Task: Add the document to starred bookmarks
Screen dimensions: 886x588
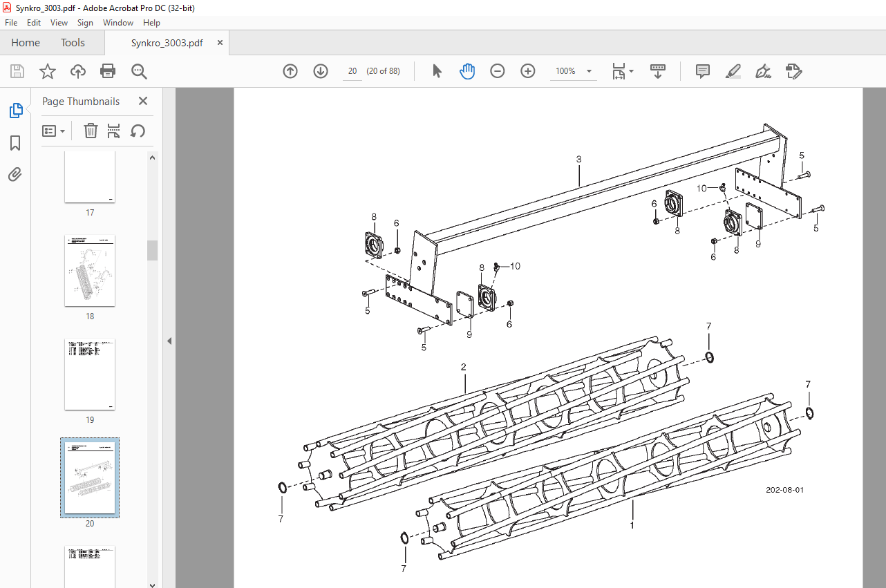Action: [47, 71]
